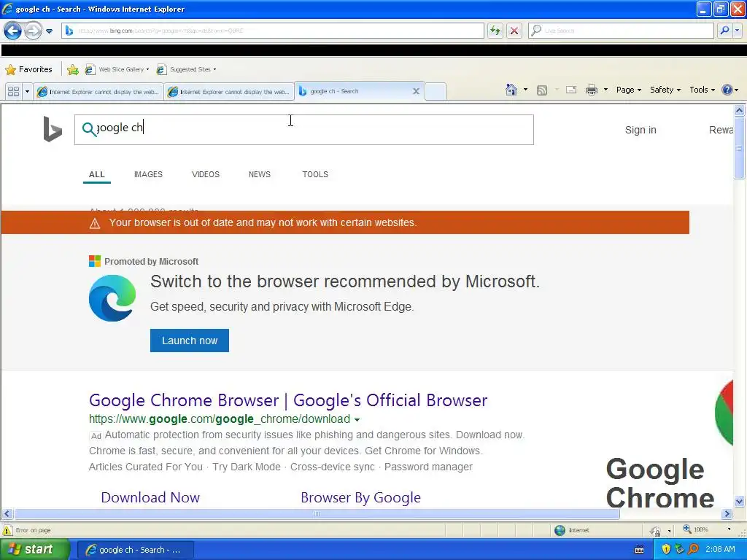Expand the zoom level dropdown arrow
The image size is (747, 560).
(729, 529)
